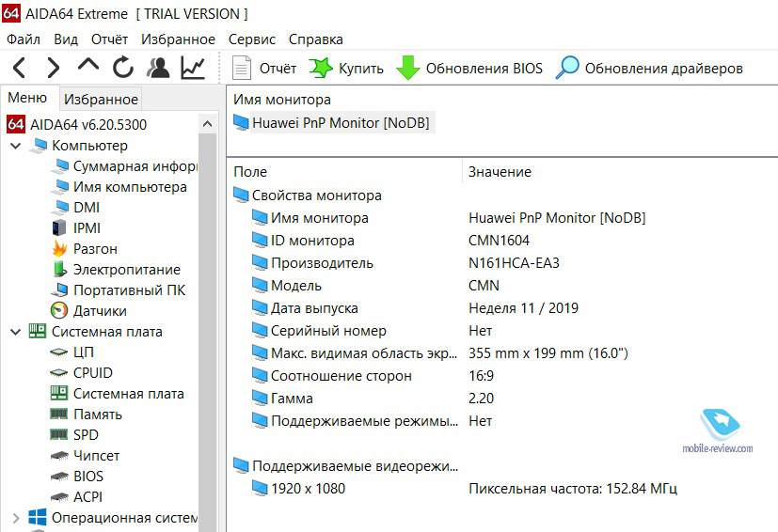Select the Производитель row
This screenshot has height=532, width=778.
[x=312, y=263]
